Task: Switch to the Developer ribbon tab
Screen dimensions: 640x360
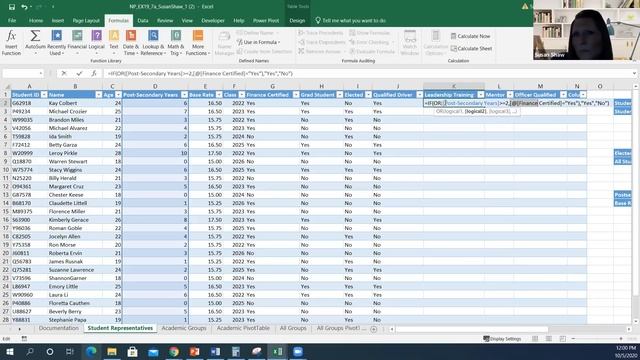Action: [213, 20]
